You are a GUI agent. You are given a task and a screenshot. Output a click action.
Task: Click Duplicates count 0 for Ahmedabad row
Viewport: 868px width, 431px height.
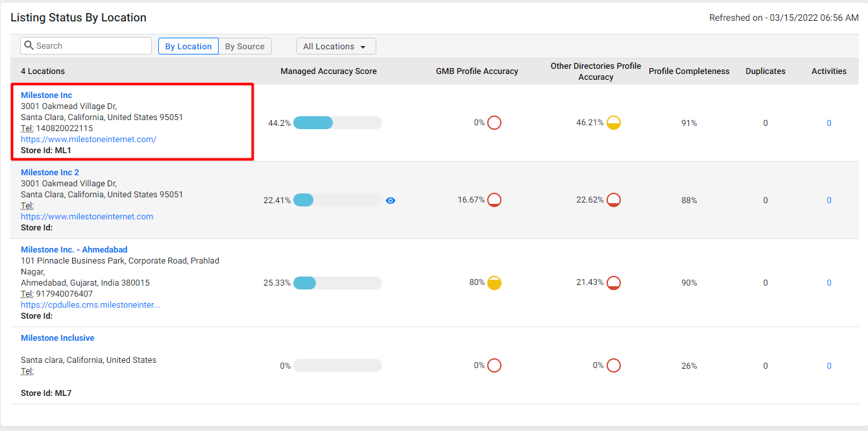[766, 283]
